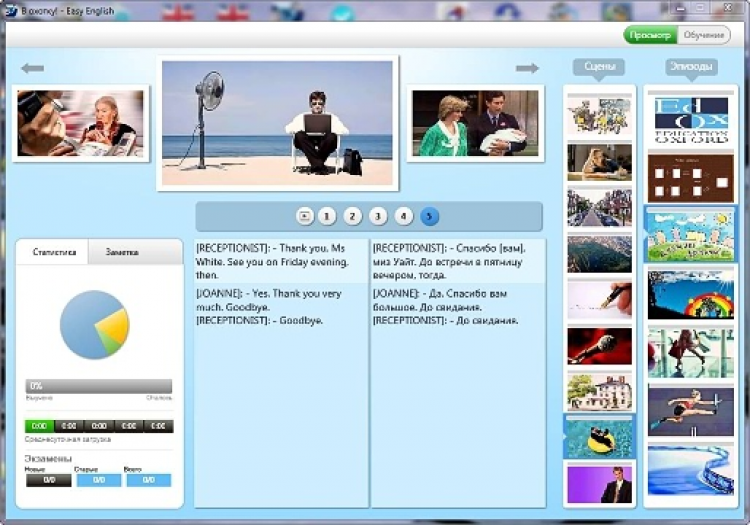Image resolution: width=750 pixels, height=525 pixels.
Task: Click the Всего exams 0/0 counter
Action: [x=149, y=480]
